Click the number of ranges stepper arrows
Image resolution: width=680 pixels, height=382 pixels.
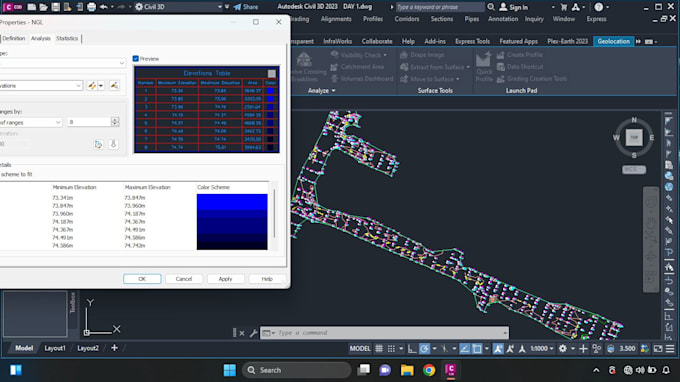[x=115, y=122]
